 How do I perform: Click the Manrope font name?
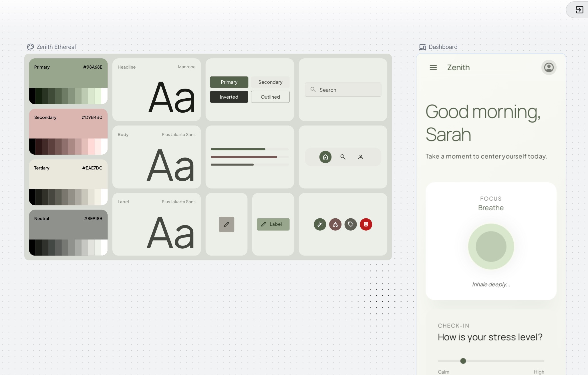[187, 67]
